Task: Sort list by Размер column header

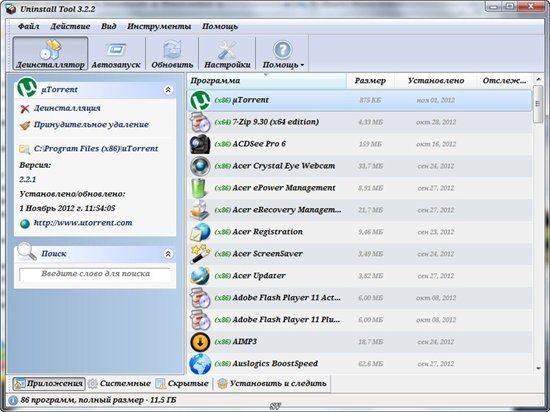Action: (370, 81)
